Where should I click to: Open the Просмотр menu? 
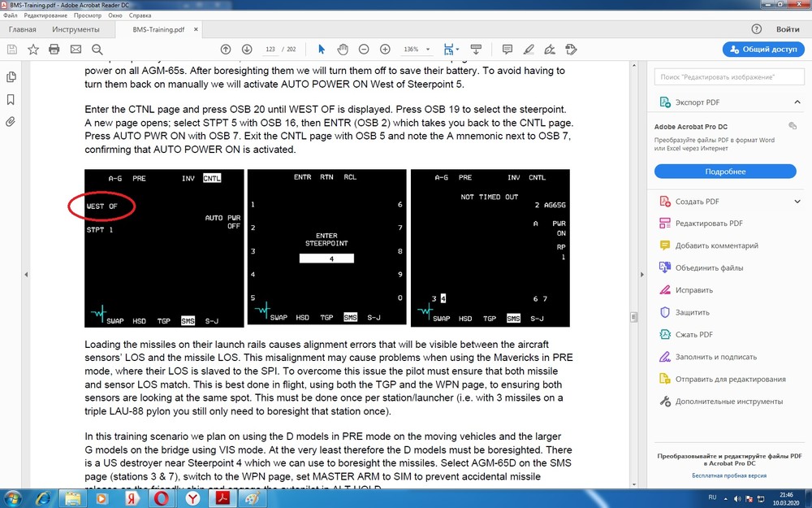pyautogui.click(x=88, y=15)
